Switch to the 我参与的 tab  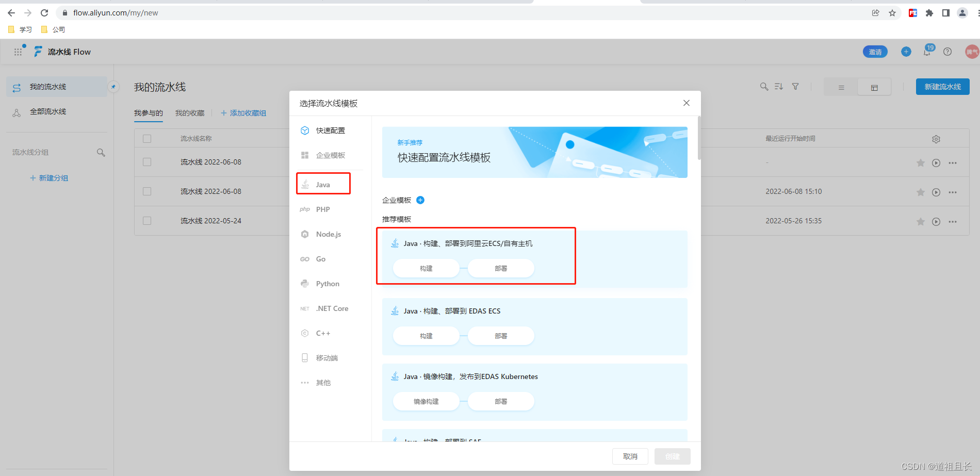click(x=149, y=113)
